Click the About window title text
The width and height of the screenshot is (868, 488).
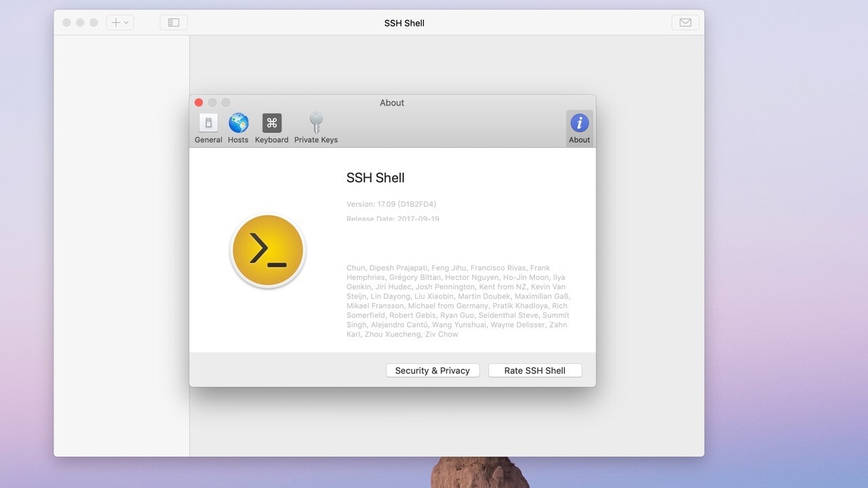(392, 103)
